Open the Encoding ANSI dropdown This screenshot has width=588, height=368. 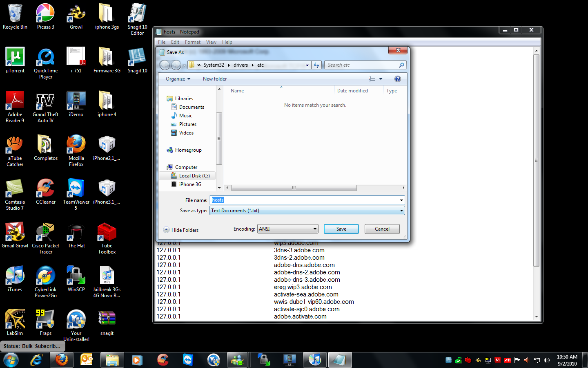point(315,229)
